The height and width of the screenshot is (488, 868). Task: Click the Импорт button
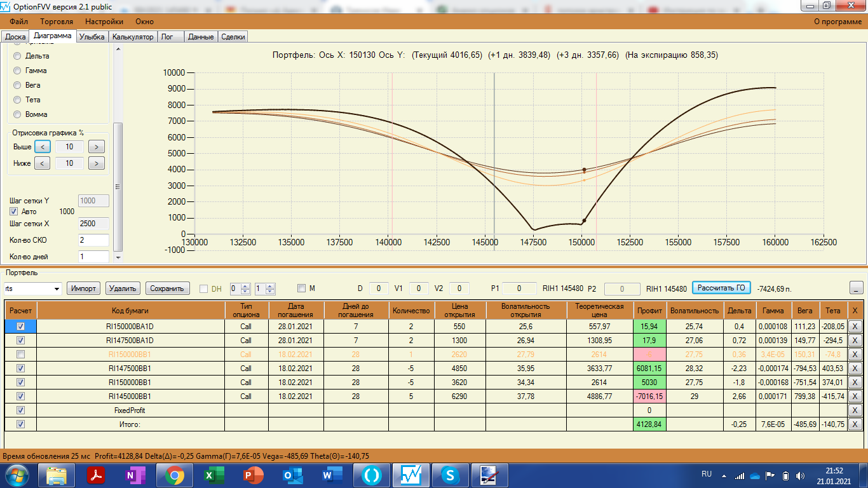(84, 288)
